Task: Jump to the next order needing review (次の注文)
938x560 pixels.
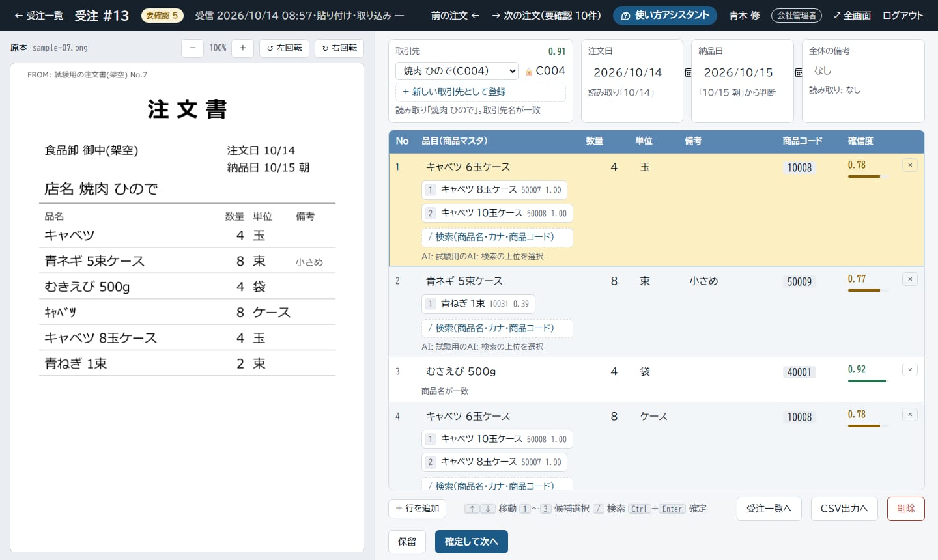Action: click(546, 16)
